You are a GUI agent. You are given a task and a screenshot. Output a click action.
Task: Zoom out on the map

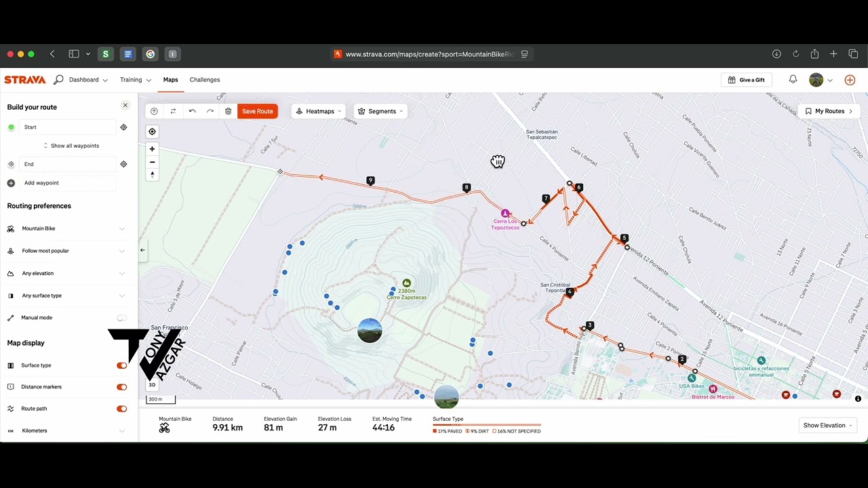click(x=153, y=162)
